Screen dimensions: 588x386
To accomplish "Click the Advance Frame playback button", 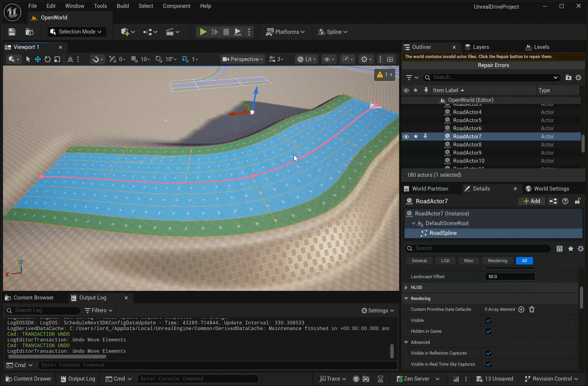I will pos(215,32).
